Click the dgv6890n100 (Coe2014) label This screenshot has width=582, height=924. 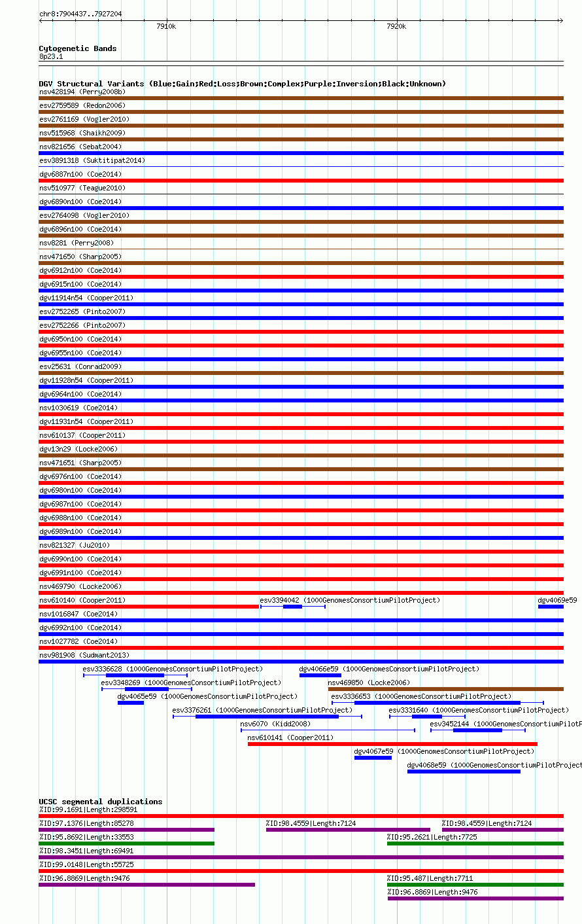tap(80, 202)
